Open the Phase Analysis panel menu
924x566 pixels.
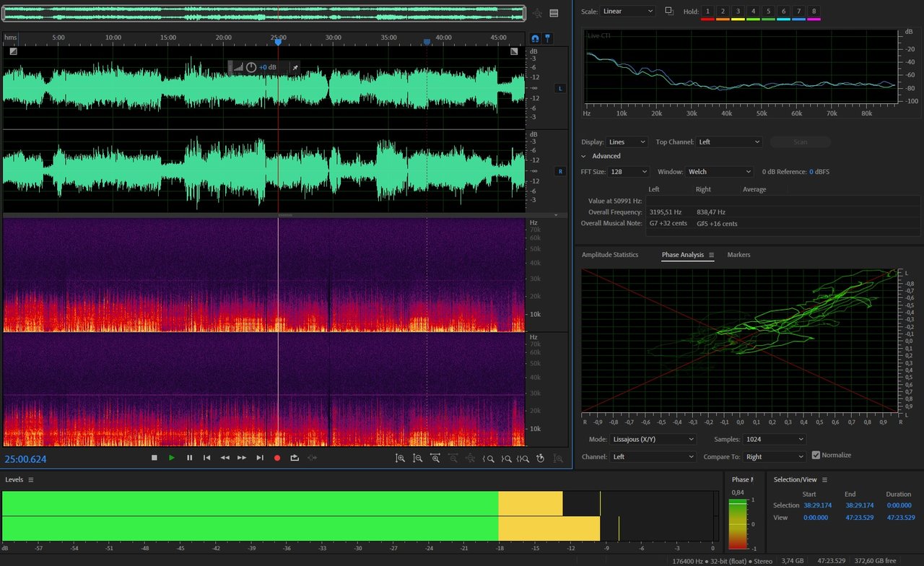pyautogui.click(x=711, y=255)
